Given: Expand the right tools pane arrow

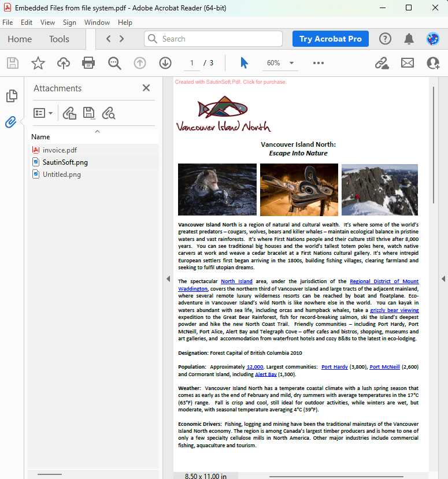Looking at the screenshot, I should (443, 279).
